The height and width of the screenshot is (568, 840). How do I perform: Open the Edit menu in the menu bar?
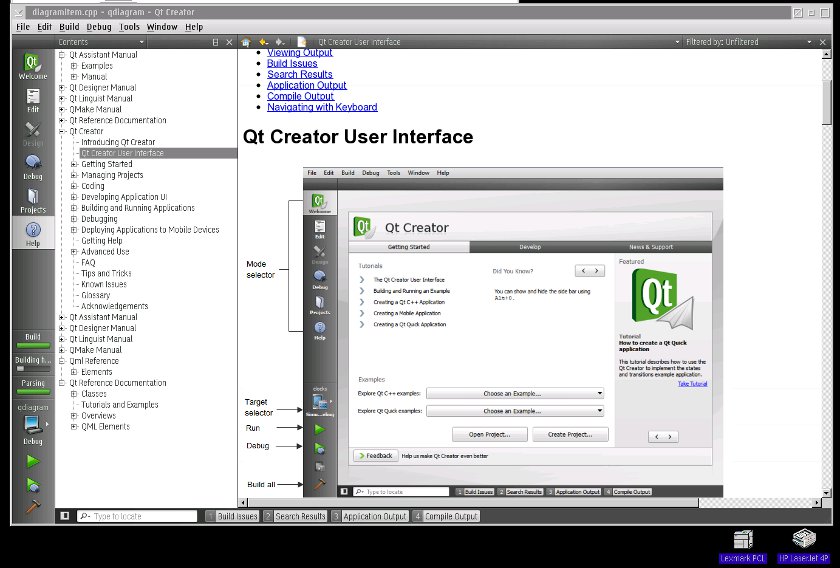[x=44, y=27]
